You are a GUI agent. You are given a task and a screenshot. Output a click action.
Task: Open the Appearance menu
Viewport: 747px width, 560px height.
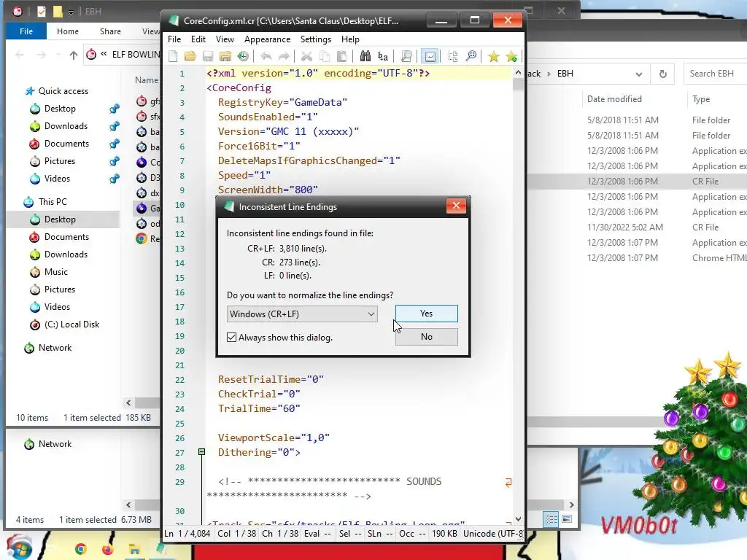pyautogui.click(x=267, y=39)
